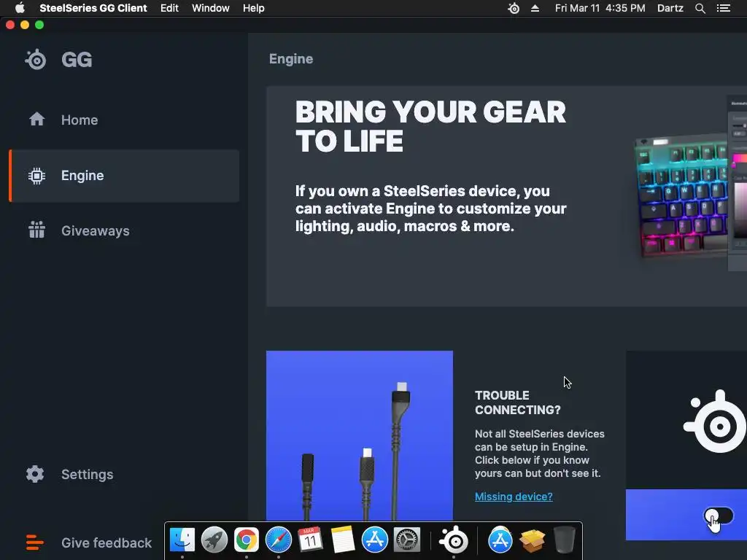Select the Engine sidebar item
Image resolution: width=747 pixels, height=560 pixels.
coord(124,176)
